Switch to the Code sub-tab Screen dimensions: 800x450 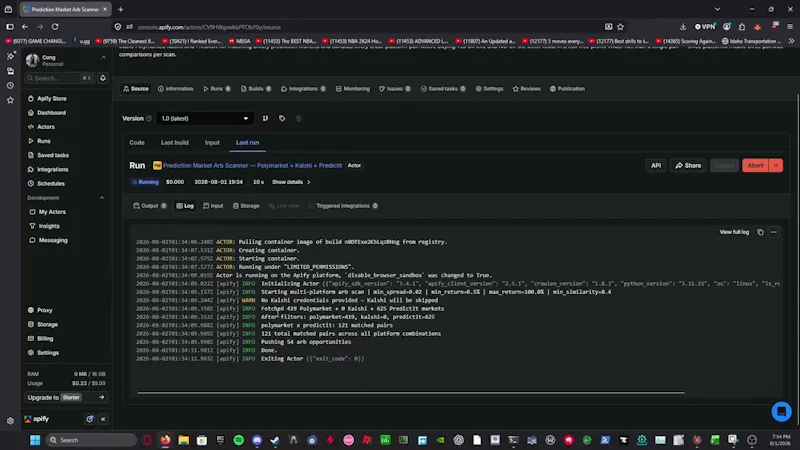pos(137,143)
